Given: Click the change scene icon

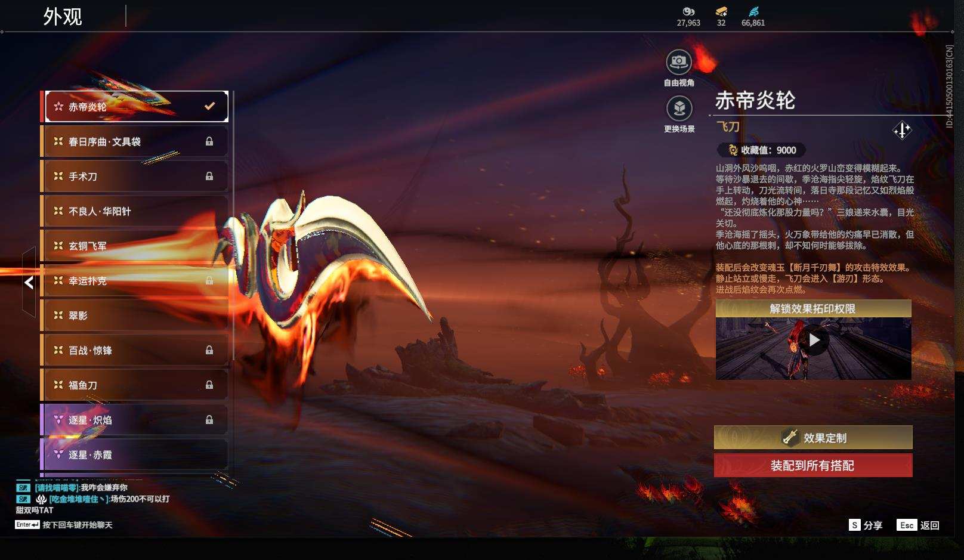Looking at the screenshot, I should pyautogui.click(x=679, y=108).
